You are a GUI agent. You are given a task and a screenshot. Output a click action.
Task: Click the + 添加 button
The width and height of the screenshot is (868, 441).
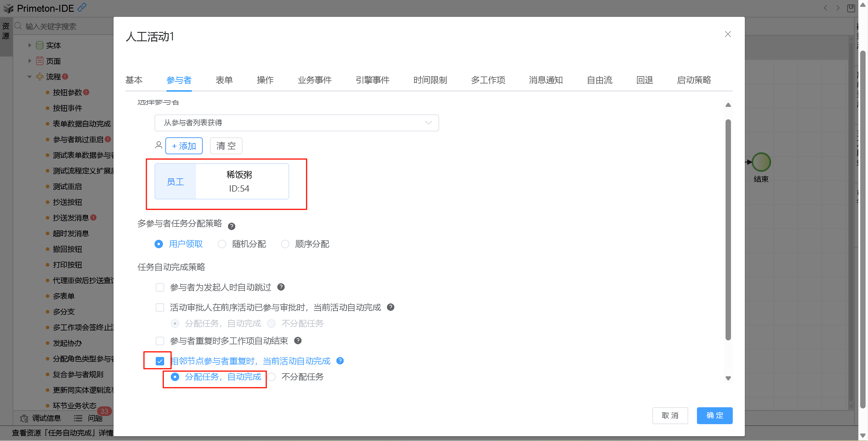184,146
